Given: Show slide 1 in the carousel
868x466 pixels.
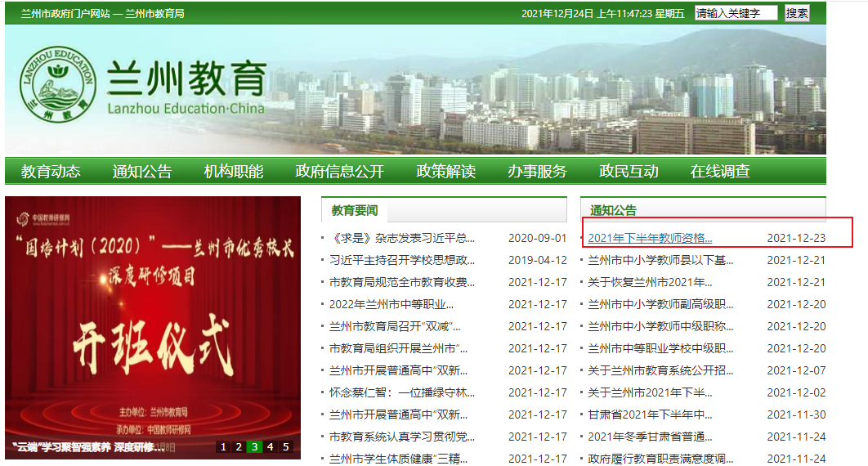Looking at the screenshot, I should coord(223,446).
